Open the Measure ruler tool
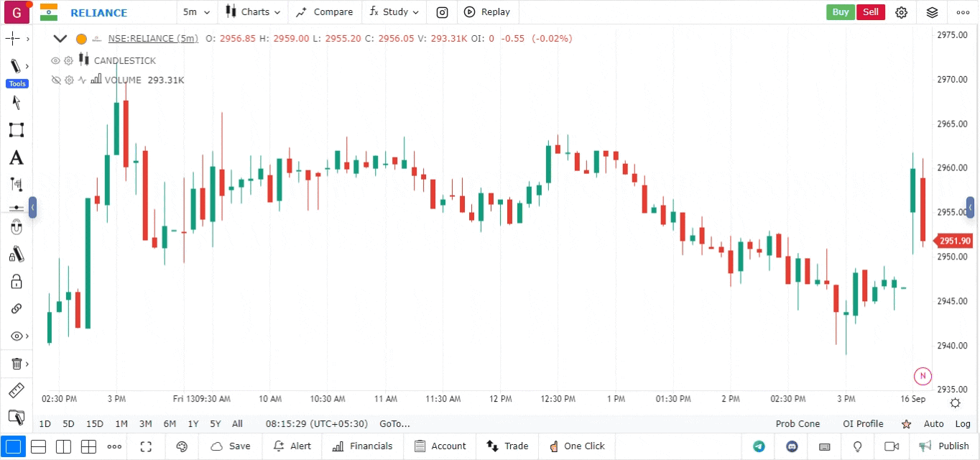This screenshot has height=460, width=980. pyautogui.click(x=17, y=390)
